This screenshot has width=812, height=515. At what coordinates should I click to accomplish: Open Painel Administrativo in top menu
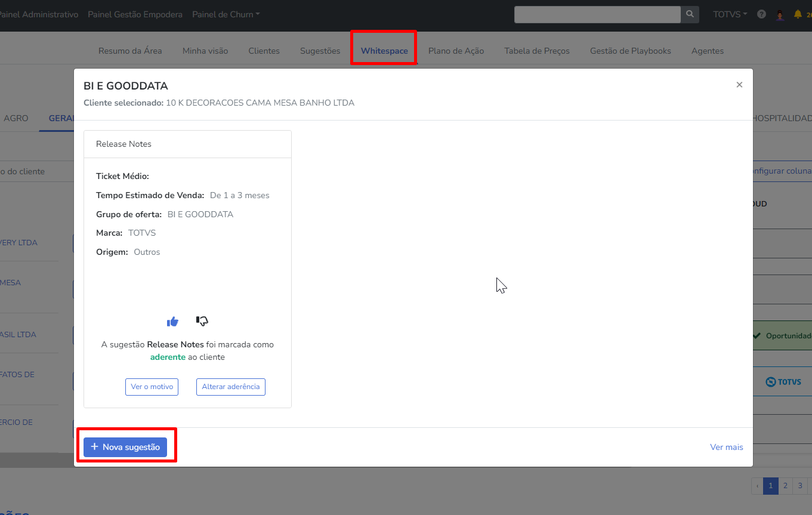[x=39, y=14]
